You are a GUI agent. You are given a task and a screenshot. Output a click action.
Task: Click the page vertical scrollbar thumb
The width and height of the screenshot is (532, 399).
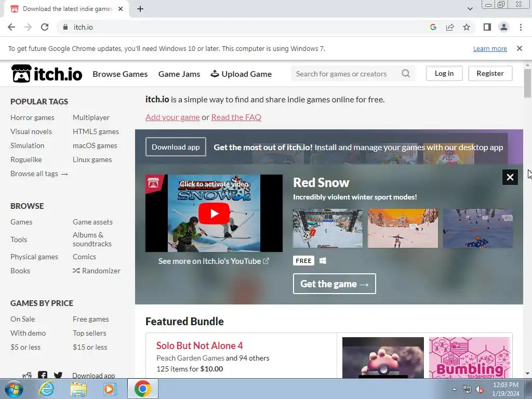(x=527, y=83)
